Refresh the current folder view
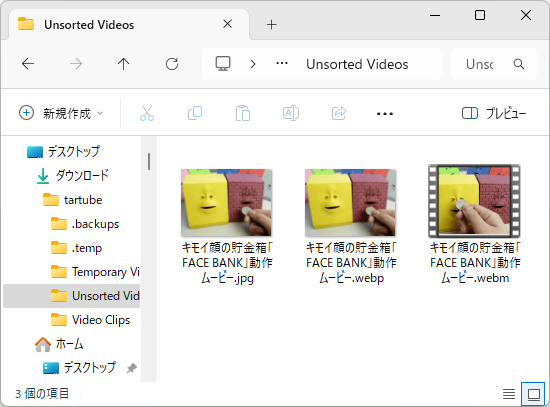Screen dimensions: 550x407 (x=172, y=64)
